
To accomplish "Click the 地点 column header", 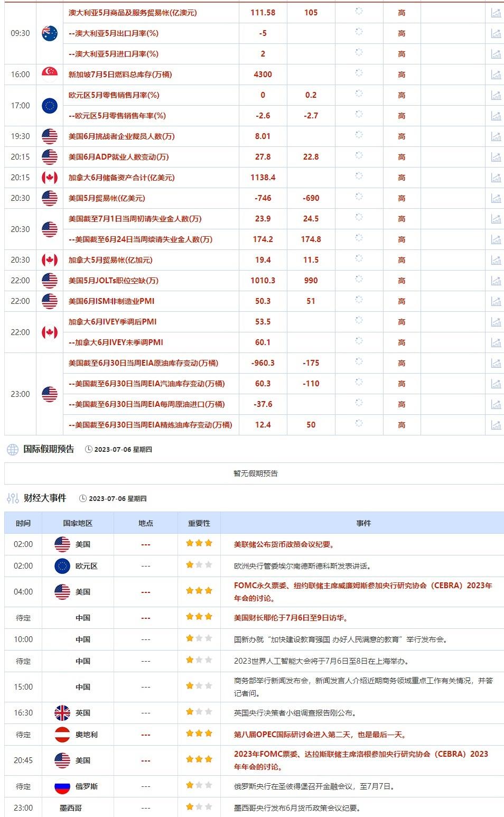I will pyautogui.click(x=146, y=523).
